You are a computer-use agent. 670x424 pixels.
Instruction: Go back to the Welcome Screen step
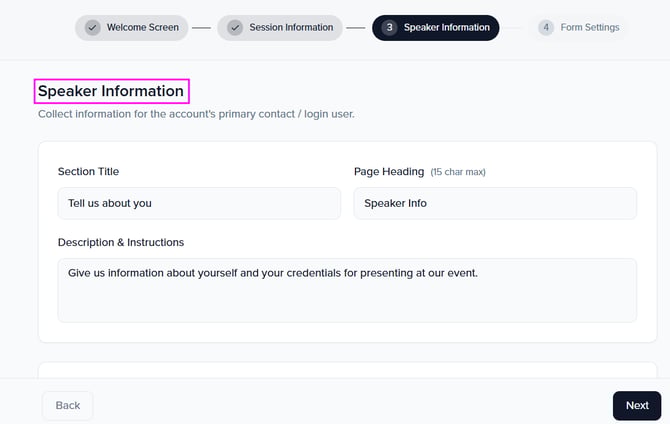(x=141, y=28)
